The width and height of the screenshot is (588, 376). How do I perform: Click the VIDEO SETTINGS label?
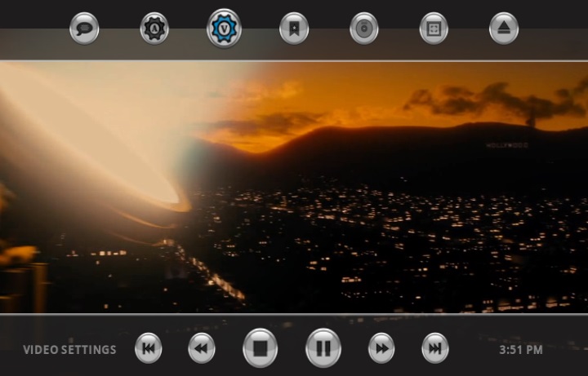69,350
